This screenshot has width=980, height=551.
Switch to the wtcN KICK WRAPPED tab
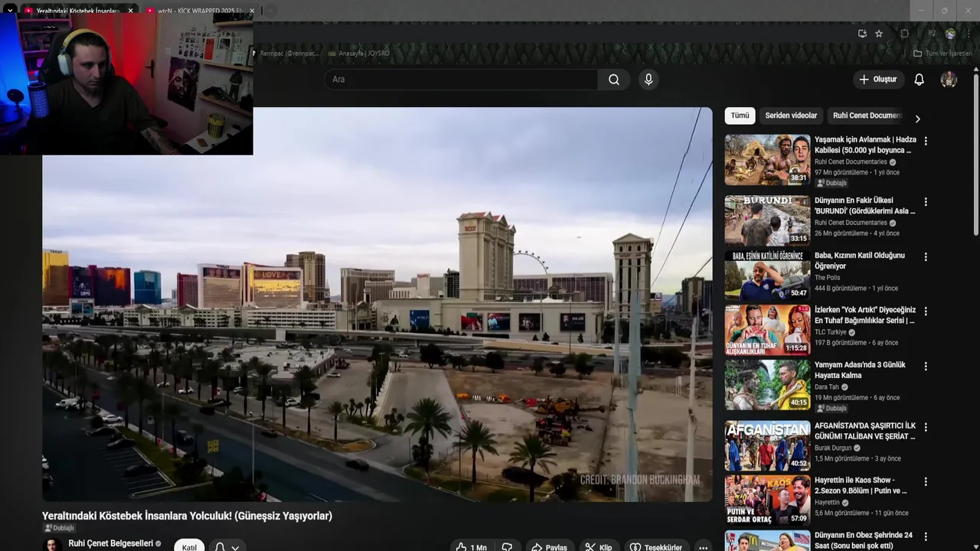[x=200, y=11]
